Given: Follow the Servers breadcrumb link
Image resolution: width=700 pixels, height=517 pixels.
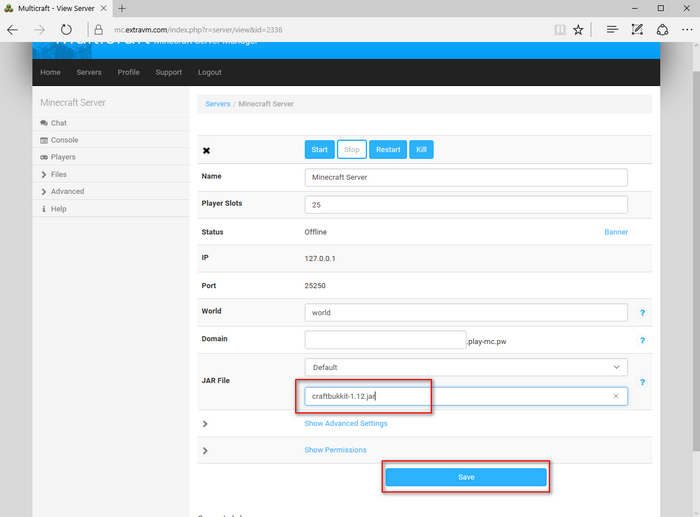Looking at the screenshot, I should coord(218,104).
